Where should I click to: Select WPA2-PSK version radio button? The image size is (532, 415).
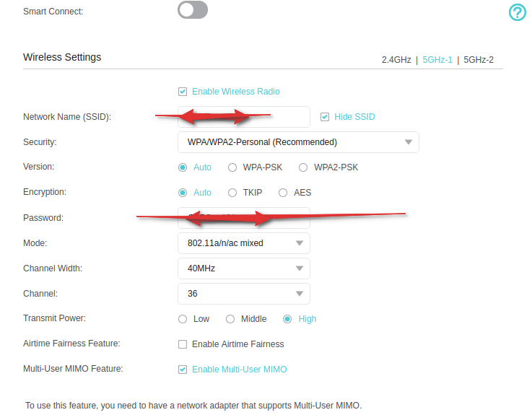tap(303, 167)
